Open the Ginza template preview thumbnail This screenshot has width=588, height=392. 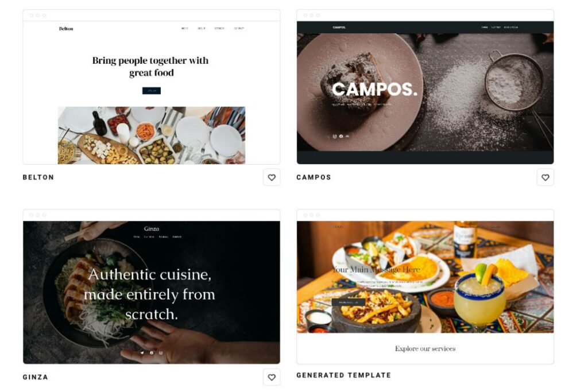152,287
